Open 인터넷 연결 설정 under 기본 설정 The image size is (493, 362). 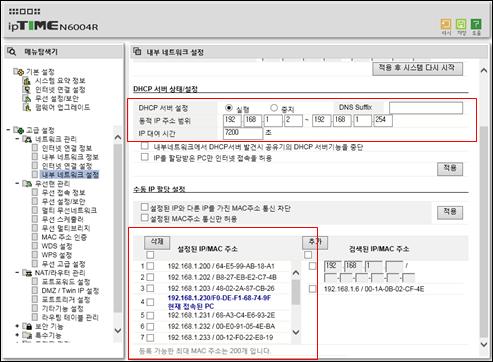tap(60, 90)
